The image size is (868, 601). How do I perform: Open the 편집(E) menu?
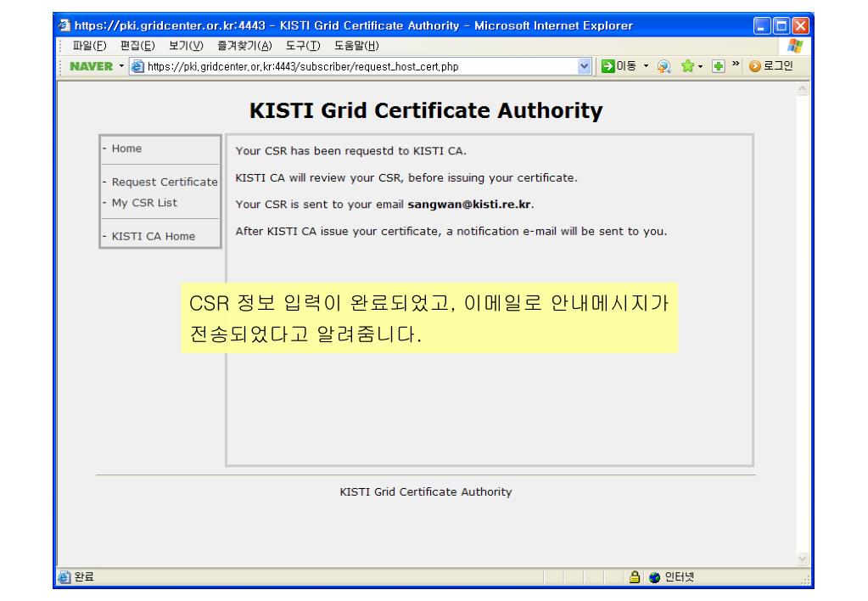click(x=137, y=46)
